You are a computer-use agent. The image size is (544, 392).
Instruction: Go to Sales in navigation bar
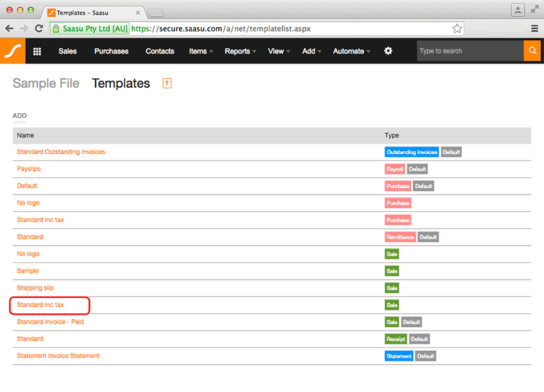[x=68, y=51]
